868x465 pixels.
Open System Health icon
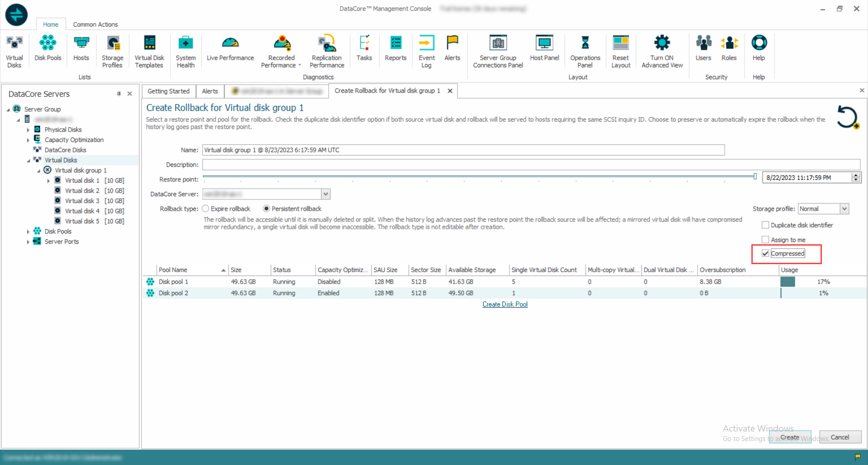click(185, 51)
